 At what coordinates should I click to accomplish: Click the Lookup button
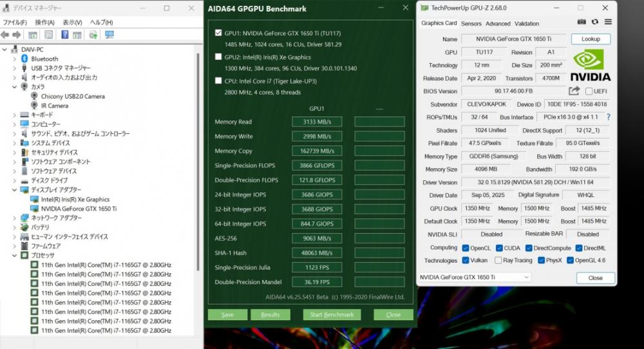coord(591,39)
